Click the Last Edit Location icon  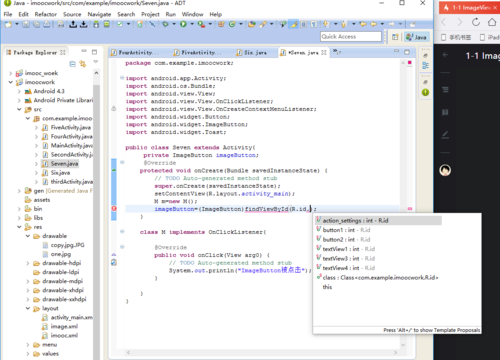click(x=363, y=24)
